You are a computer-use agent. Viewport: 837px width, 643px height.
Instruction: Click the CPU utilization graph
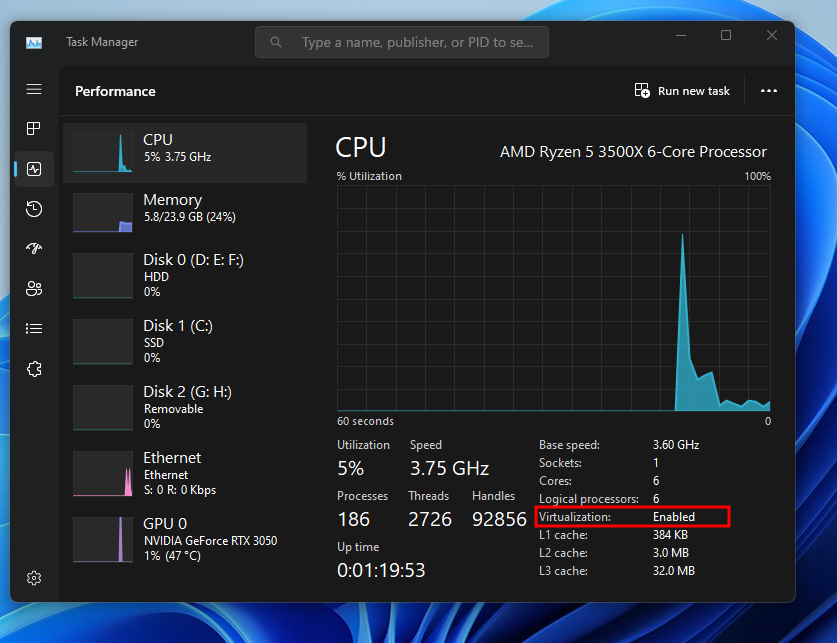[x=554, y=300]
